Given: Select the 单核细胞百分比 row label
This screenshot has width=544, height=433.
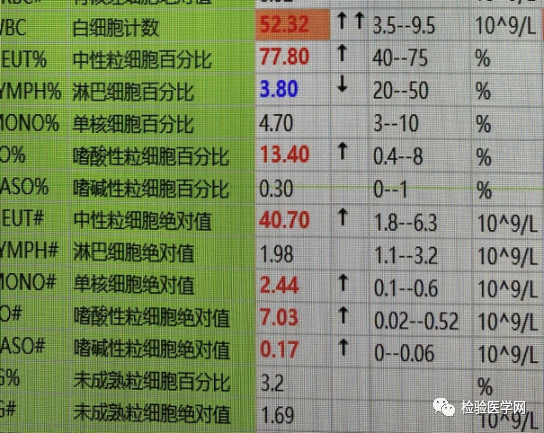Looking at the screenshot, I should click(x=133, y=124).
